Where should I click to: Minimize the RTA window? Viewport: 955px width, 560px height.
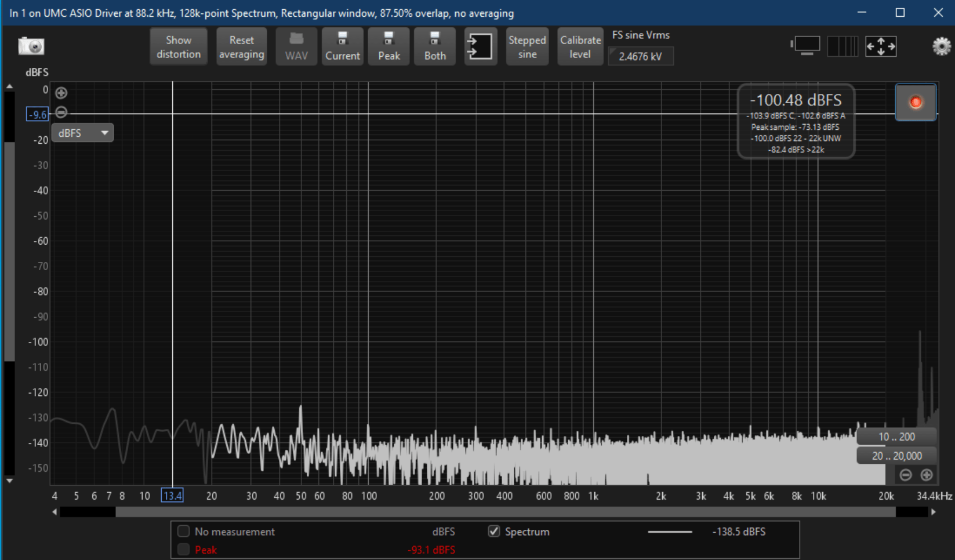tap(862, 12)
